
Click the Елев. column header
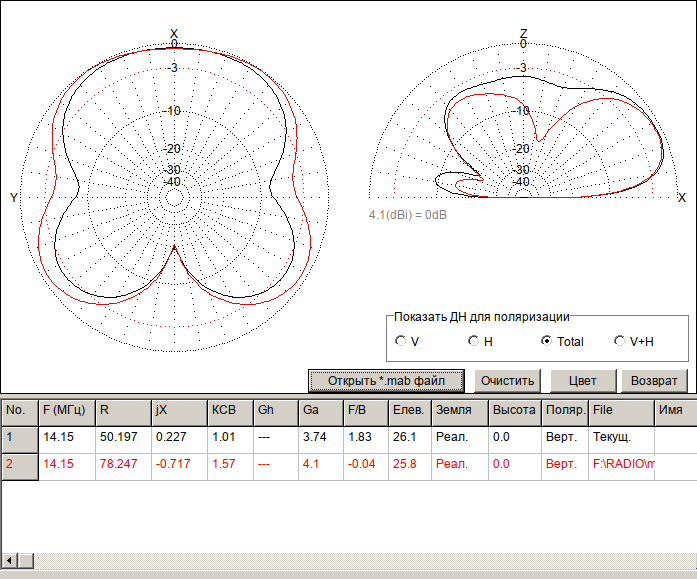(409, 410)
